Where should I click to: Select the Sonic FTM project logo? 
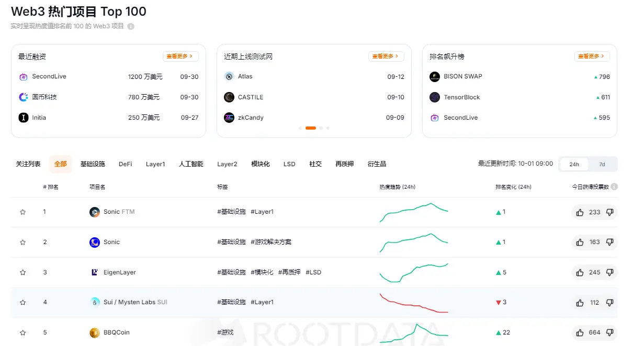94,212
